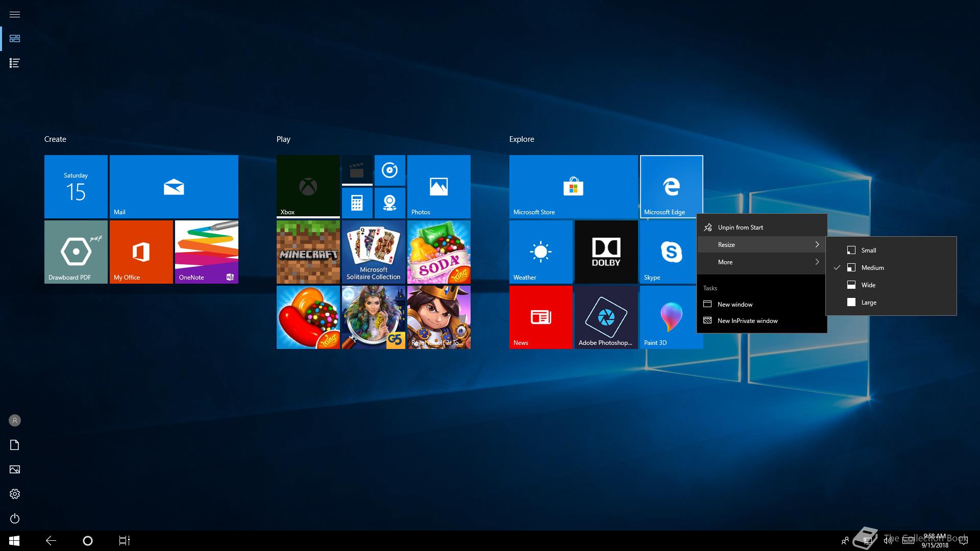This screenshot has height=551, width=980.
Task: Set tile size to Wide
Action: click(891, 285)
